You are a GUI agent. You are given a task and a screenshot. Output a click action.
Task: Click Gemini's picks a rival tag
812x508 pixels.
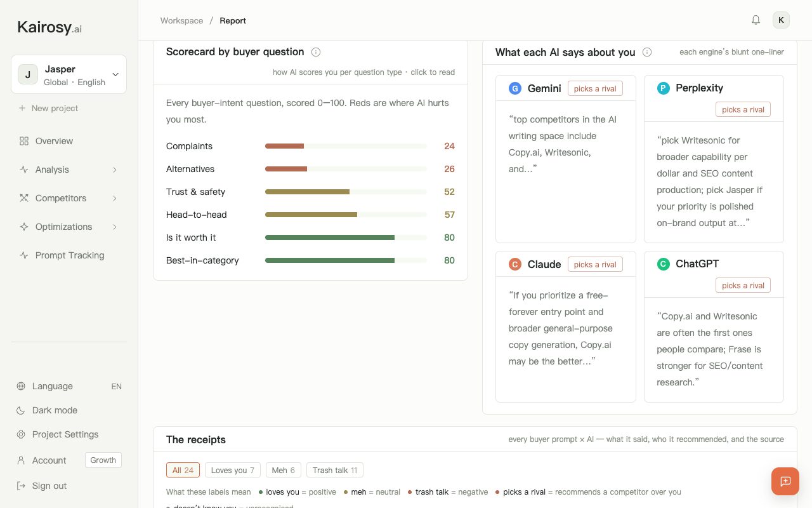click(x=595, y=88)
